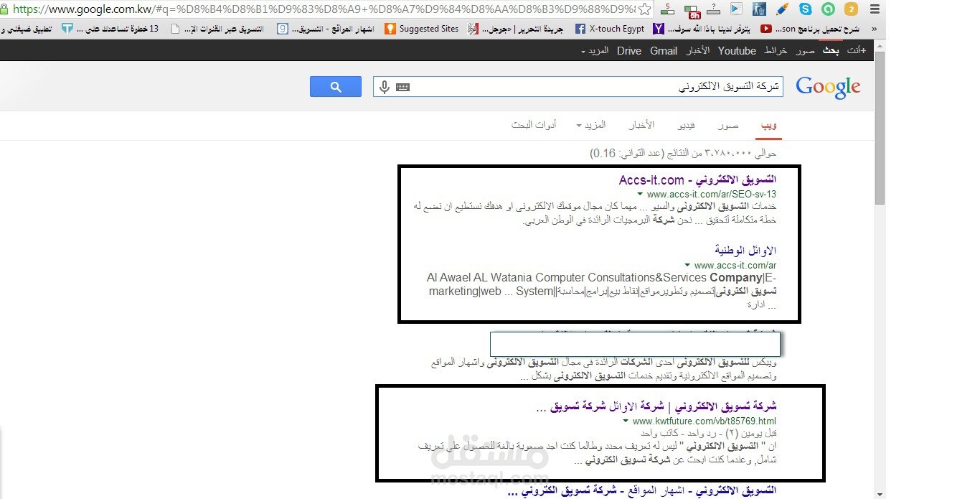Open the Chrome hamburger menu
The image size is (980, 499).
pos(874,9)
